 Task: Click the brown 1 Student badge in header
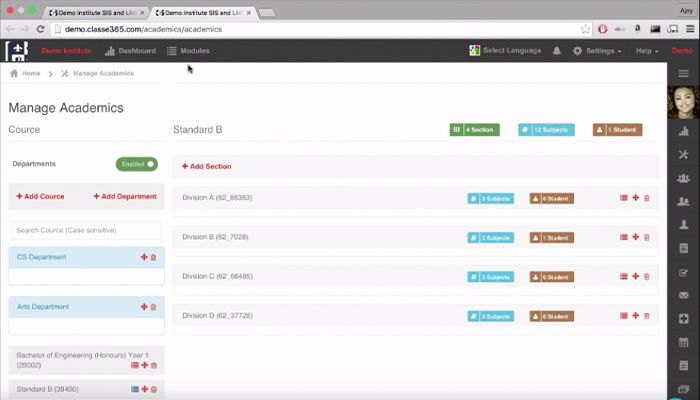pyautogui.click(x=617, y=130)
